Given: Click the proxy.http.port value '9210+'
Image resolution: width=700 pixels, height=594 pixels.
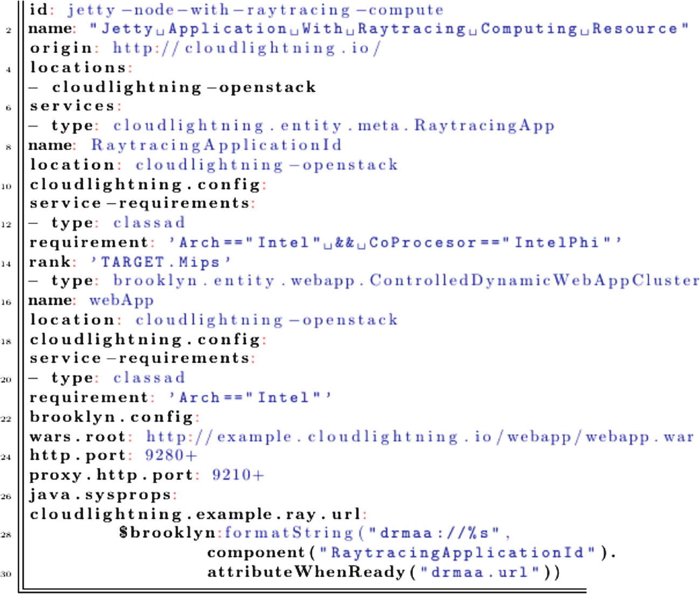Looking at the screenshot, I should [238, 475].
